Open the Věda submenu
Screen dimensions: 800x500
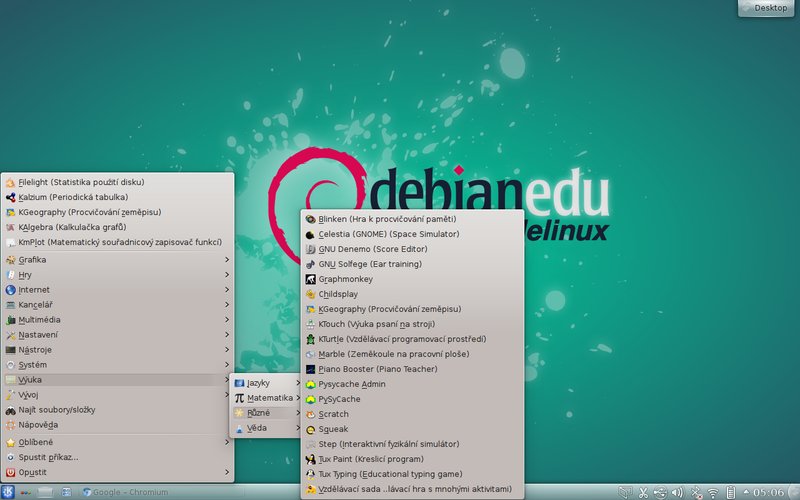click(x=266, y=428)
